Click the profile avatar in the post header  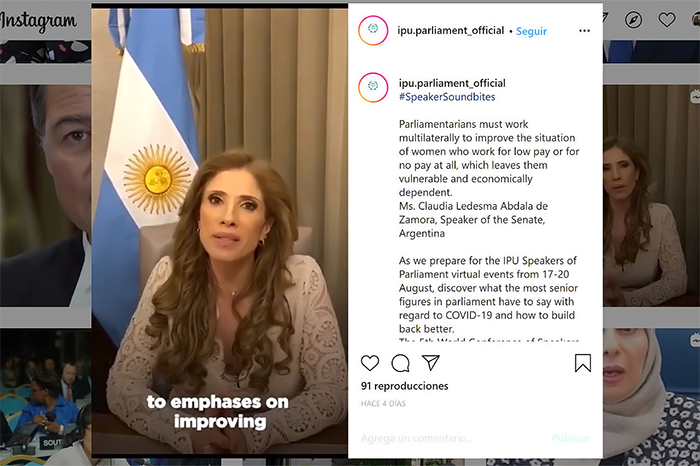(x=373, y=30)
